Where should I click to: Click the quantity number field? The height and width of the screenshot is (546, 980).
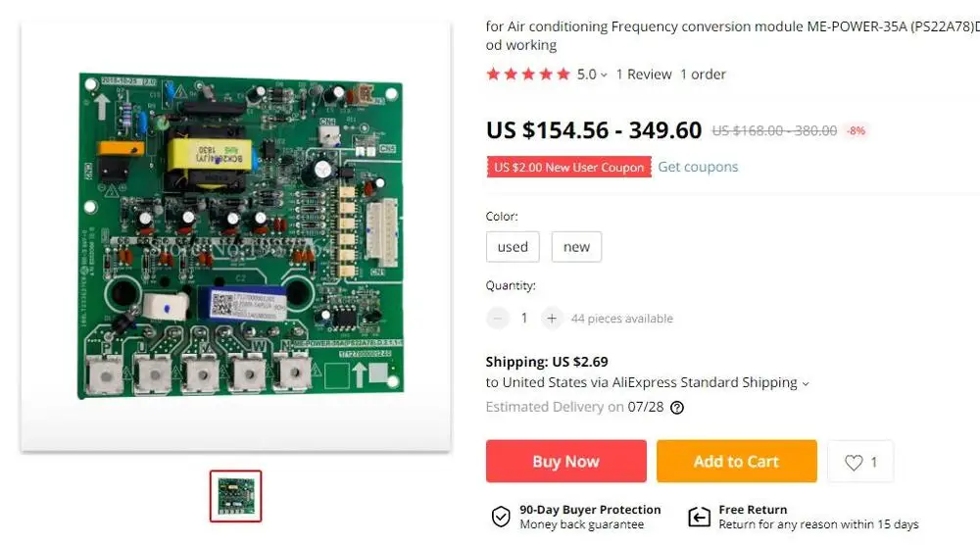[x=524, y=318]
